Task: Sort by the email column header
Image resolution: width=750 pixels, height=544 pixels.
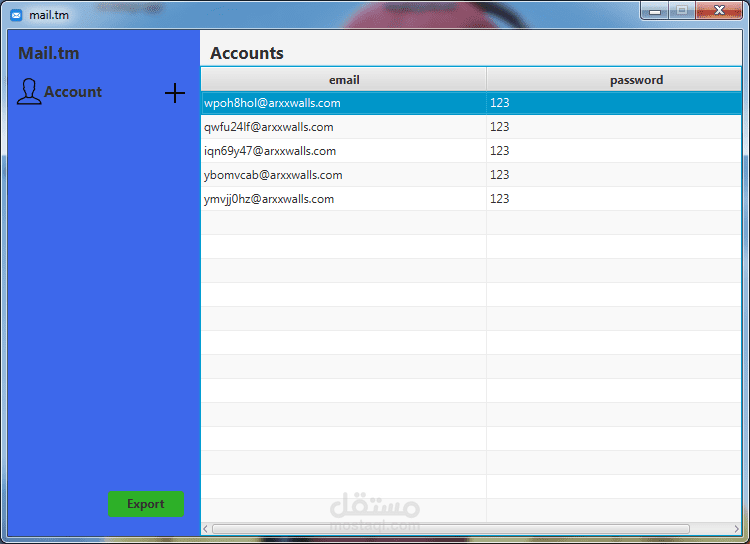Action: (344, 79)
